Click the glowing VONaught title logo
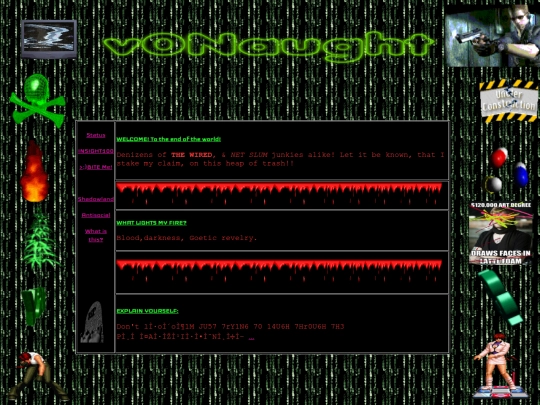Viewport: 540px width, 405px height. pos(268,47)
